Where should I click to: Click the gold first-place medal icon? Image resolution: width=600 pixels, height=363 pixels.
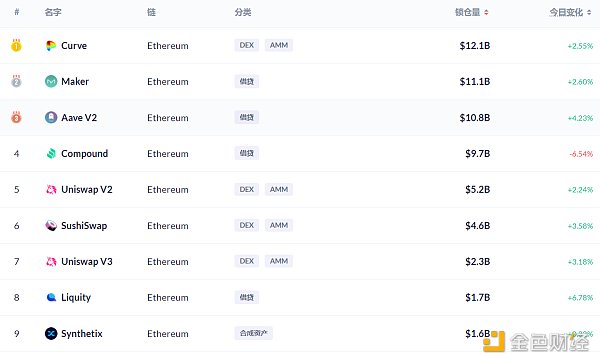(x=16, y=45)
